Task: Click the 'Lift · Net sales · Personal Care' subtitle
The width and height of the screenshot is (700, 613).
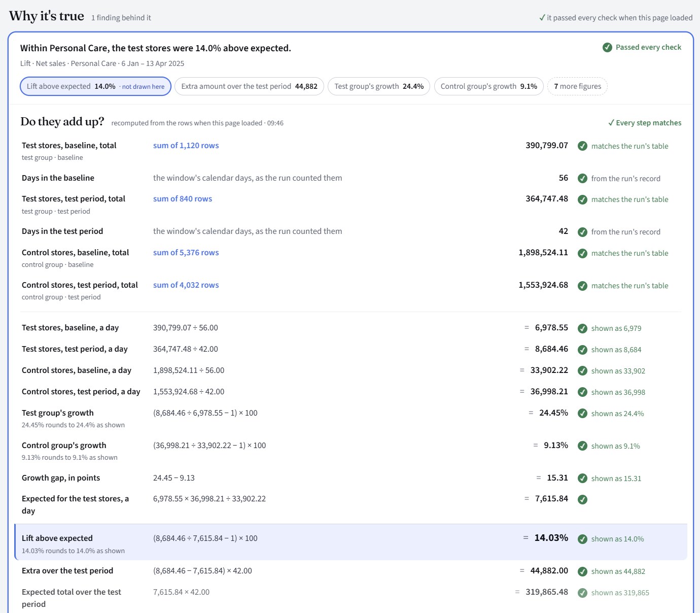Action: (x=102, y=63)
